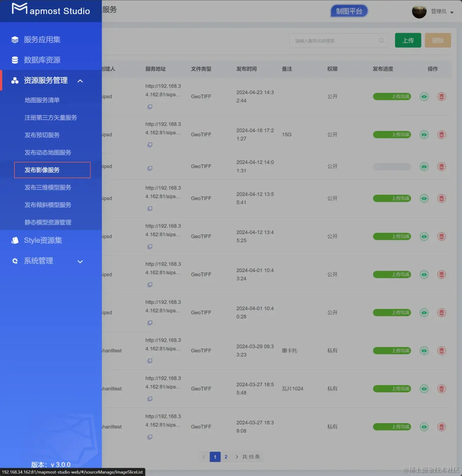This screenshot has width=462, height=476.
Task: Go to previous page with left chevron
Action: pyautogui.click(x=204, y=457)
